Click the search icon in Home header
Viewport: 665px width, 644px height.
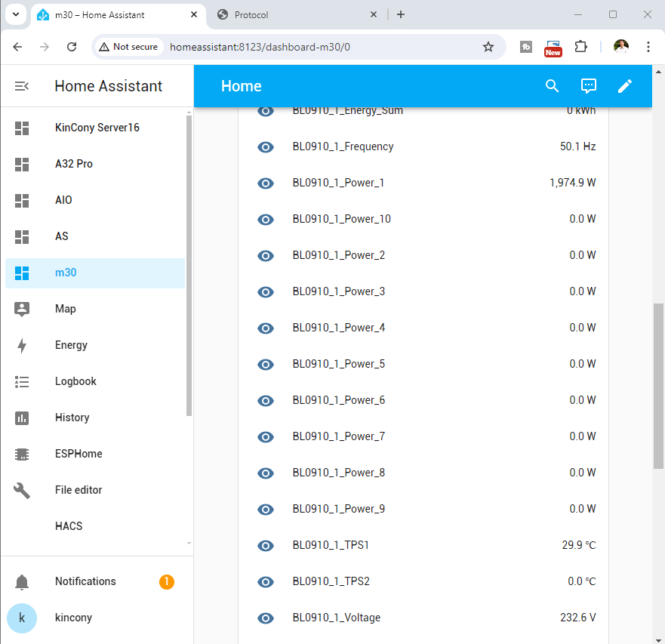click(x=552, y=86)
